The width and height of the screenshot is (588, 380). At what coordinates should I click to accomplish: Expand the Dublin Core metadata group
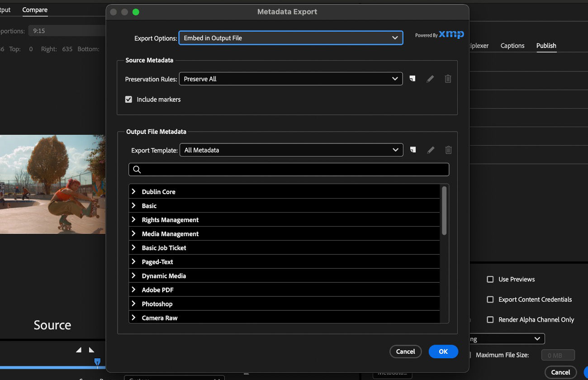tap(133, 191)
